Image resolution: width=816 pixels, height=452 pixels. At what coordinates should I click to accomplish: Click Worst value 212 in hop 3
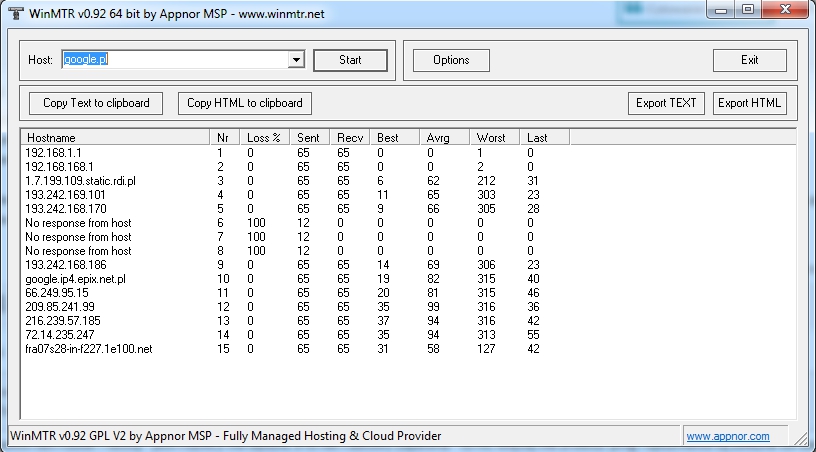(x=486, y=181)
